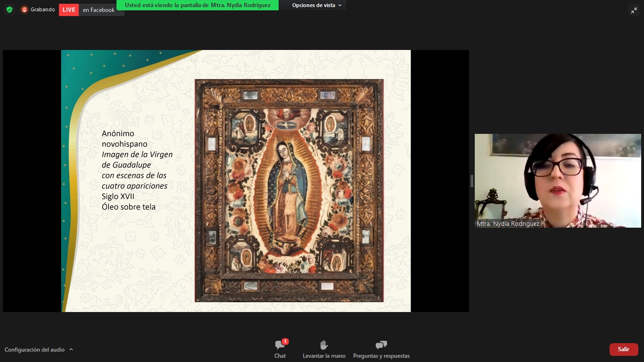Click the green encryption shield icon
The height and width of the screenshot is (362, 644).
(x=9, y=9)
